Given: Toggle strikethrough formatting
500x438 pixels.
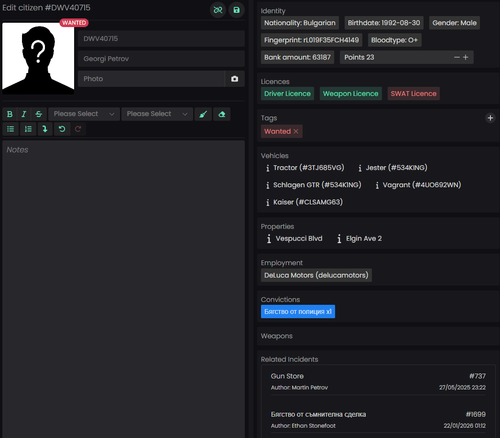Looking at the screenshot, I should (x=39, y=114).
